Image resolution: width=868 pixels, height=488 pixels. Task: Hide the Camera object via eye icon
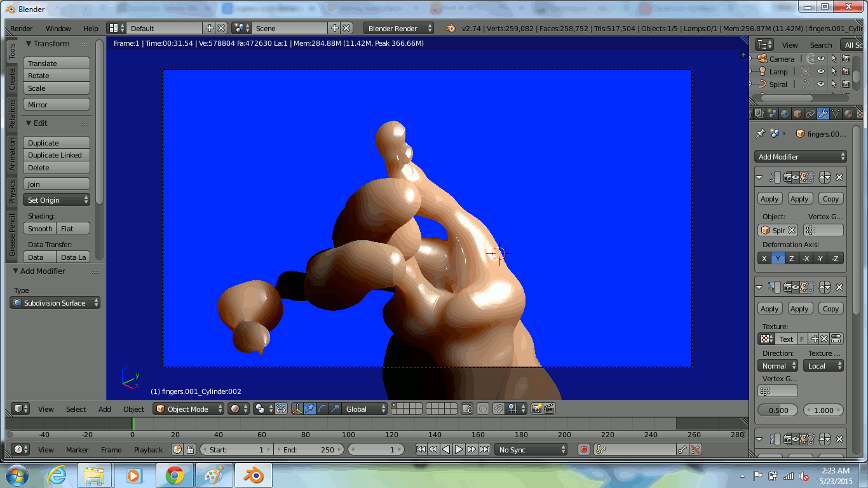[821, 58]
